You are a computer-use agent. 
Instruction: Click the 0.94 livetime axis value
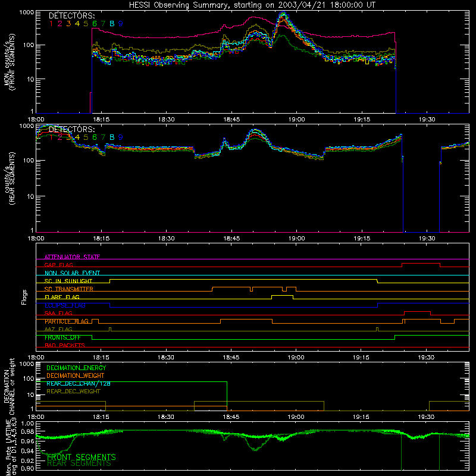tap(27, 451)
